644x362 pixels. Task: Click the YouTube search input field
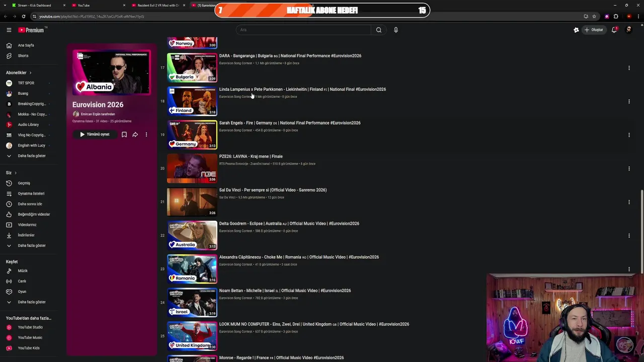point(303,30)
